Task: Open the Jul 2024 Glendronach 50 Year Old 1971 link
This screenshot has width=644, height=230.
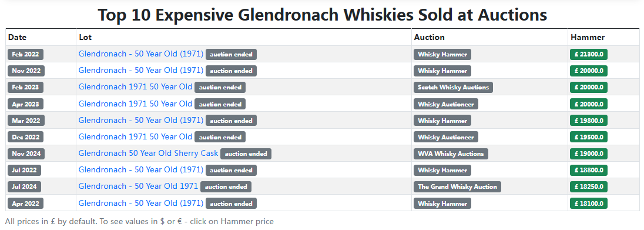Action: tap(138, 186)
